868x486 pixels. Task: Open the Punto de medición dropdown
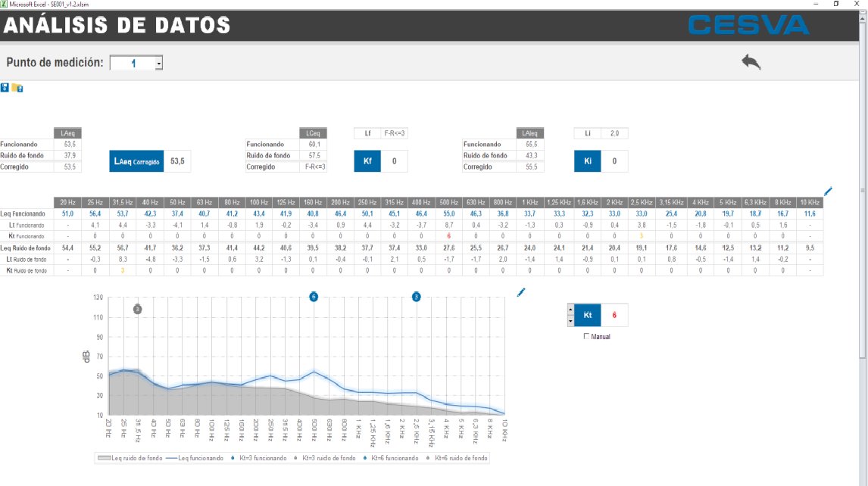point(159,63)
